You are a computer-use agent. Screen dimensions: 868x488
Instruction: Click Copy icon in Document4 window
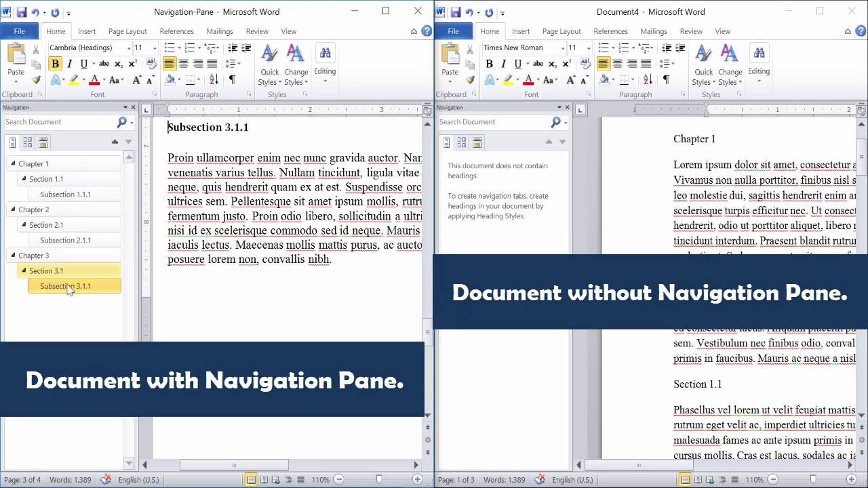[471, 64]
